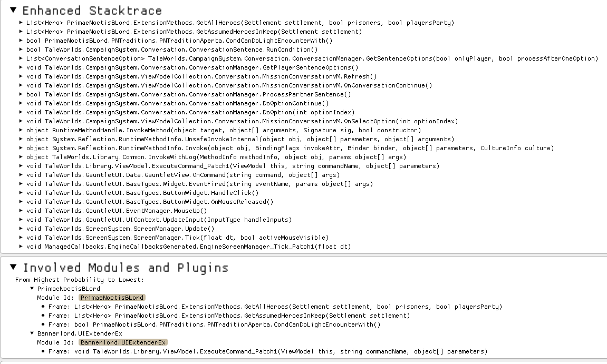607x364 pixels.
Task: Expand the GetAssumedHeroesInKeep stacktrace frame
Action: pos(21,32)
